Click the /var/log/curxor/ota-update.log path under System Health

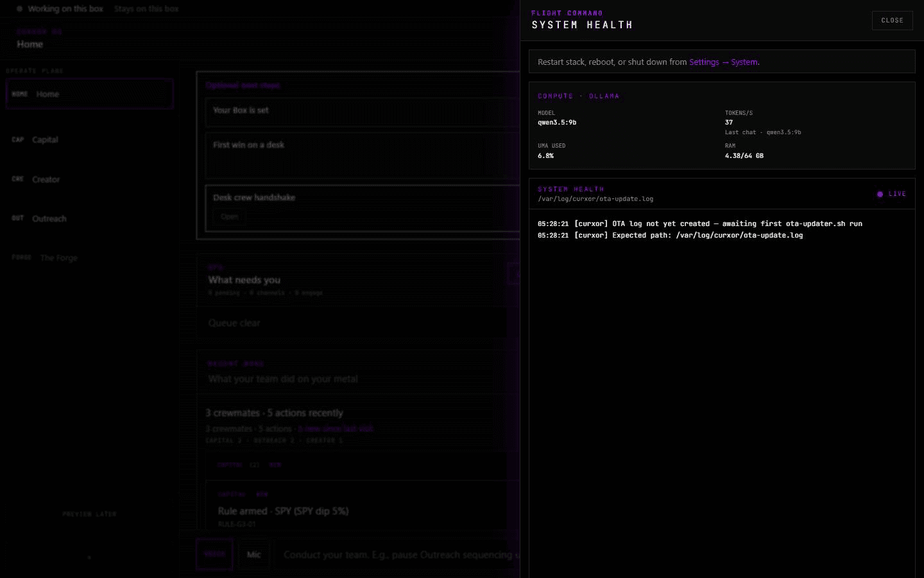coord(595,199)
